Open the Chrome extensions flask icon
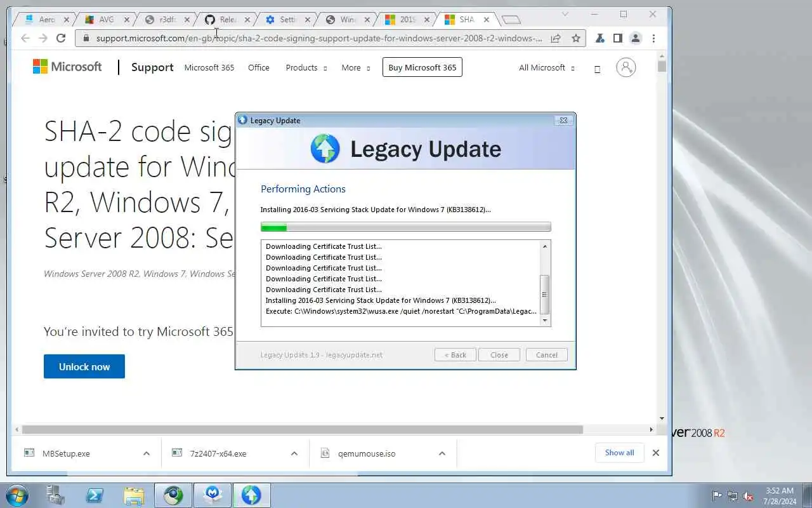 (599, 38)
